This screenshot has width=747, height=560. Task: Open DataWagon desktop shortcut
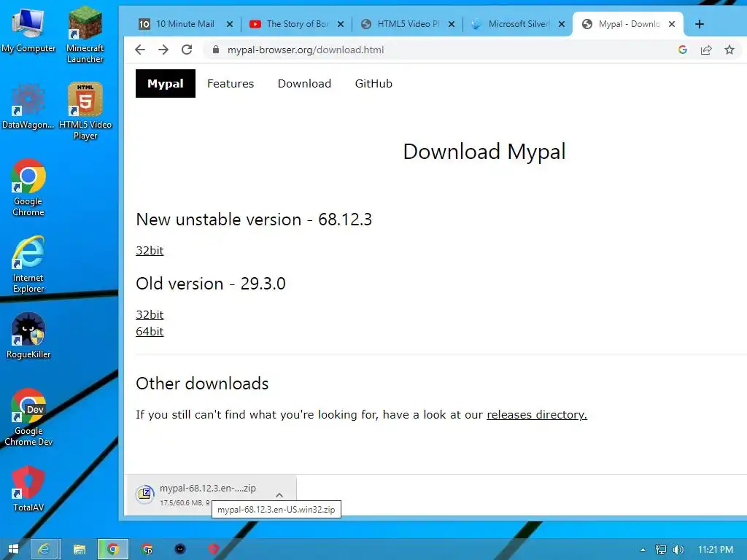(28, 106)
